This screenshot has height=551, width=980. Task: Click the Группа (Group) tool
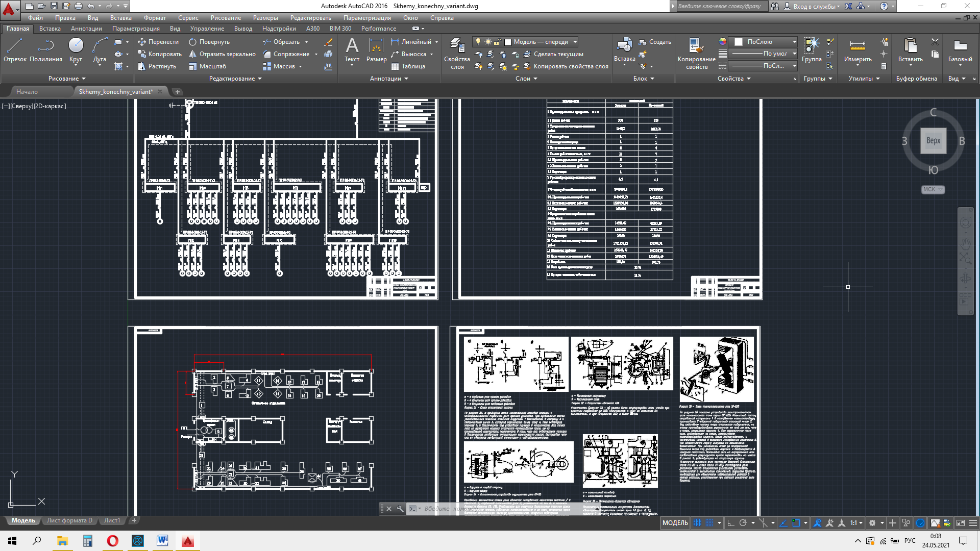pos(812,50)
